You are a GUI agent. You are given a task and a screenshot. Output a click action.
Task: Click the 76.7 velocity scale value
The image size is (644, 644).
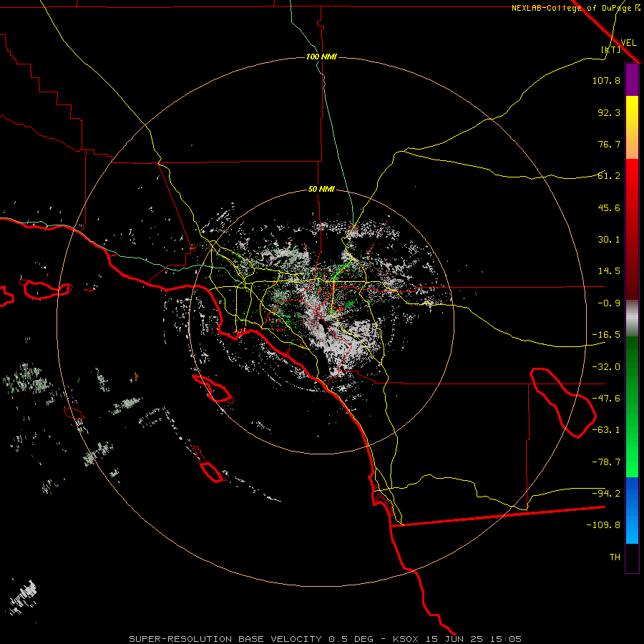pyautogui.click(x=609, y=144)
